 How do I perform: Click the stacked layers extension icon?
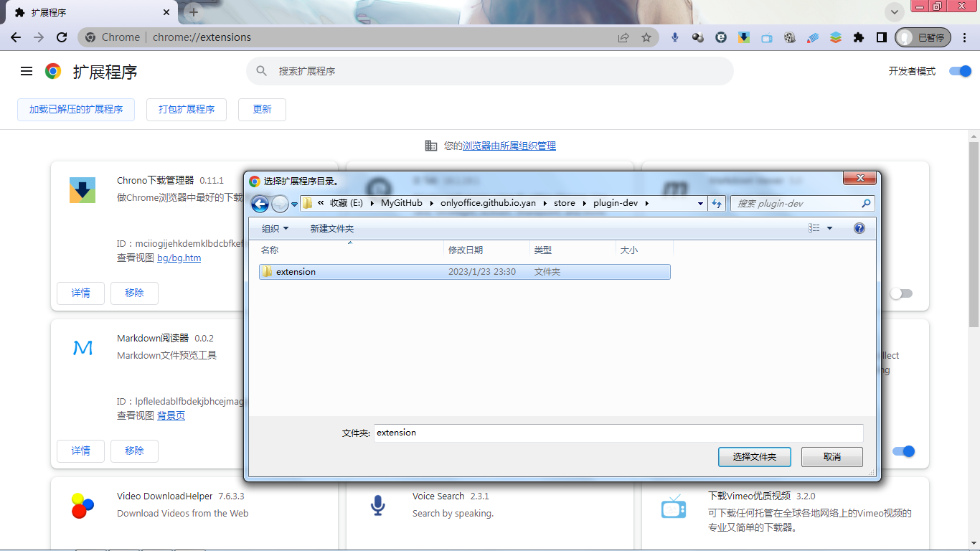click(x=836, y=37)
